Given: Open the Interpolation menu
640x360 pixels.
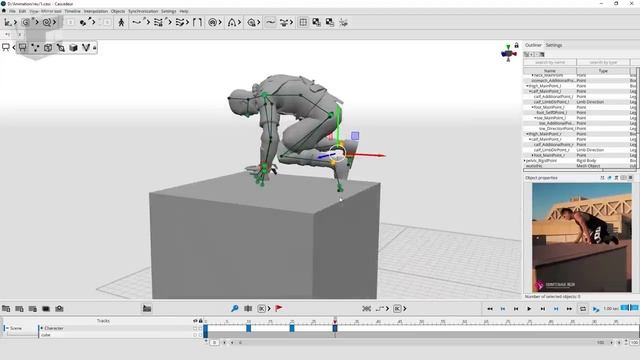Looking at the screenshot, I should point(96,11).
